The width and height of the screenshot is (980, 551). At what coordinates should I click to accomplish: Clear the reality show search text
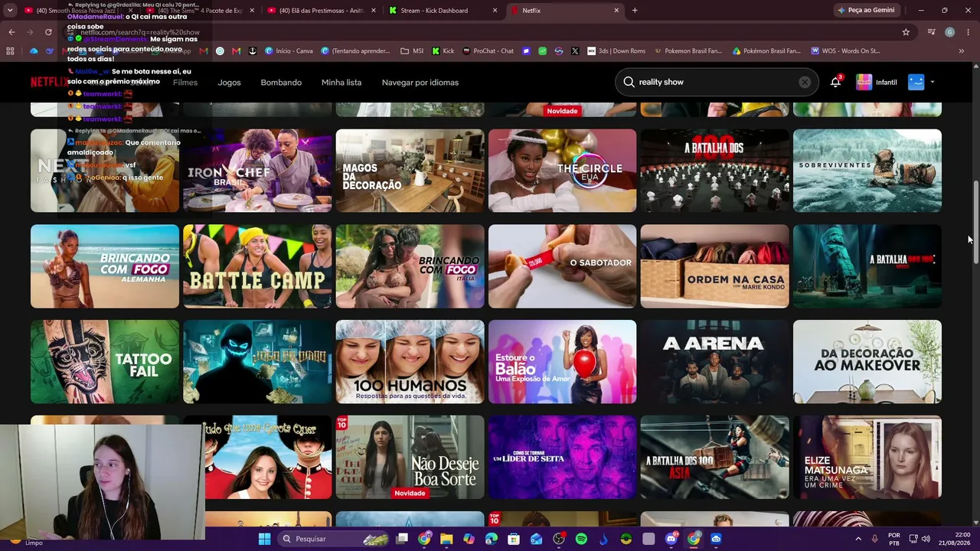805,82
